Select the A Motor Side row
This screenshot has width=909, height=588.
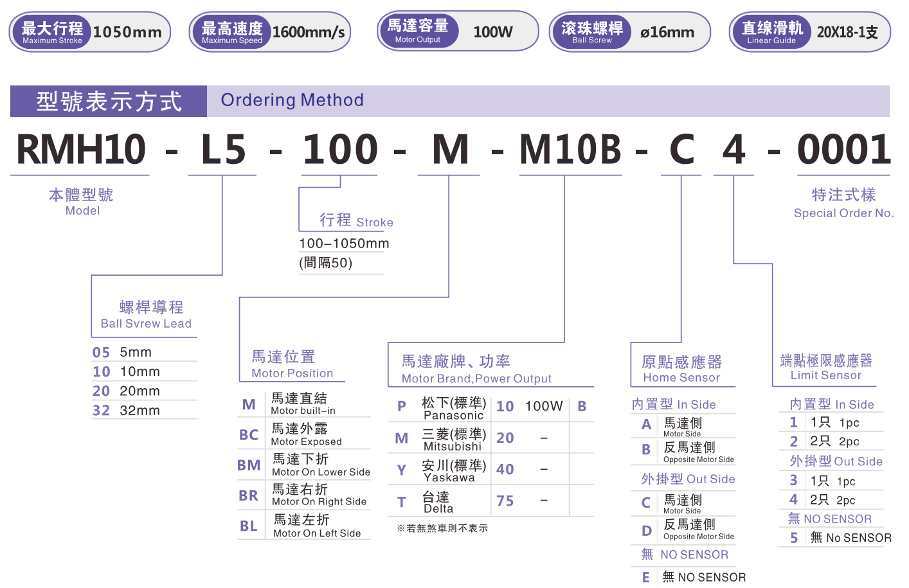(683, 425)
